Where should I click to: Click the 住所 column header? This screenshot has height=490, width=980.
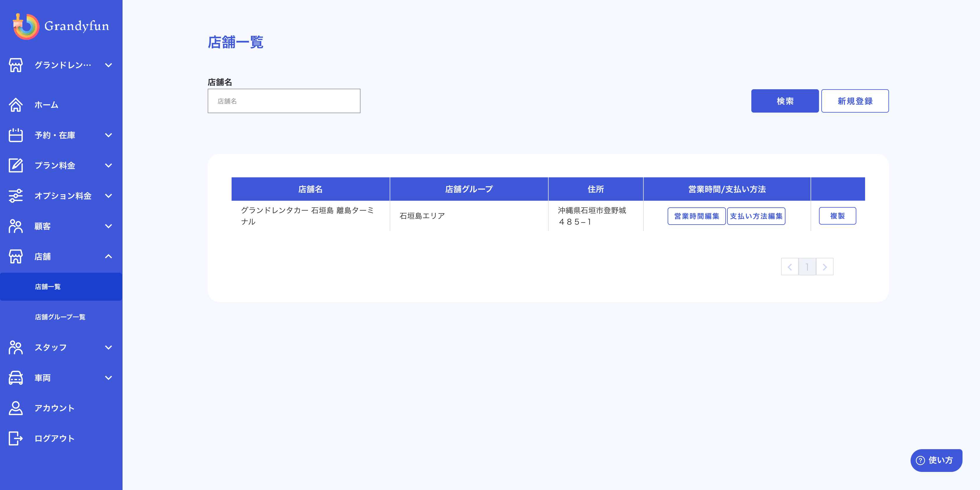click(596, 189)
